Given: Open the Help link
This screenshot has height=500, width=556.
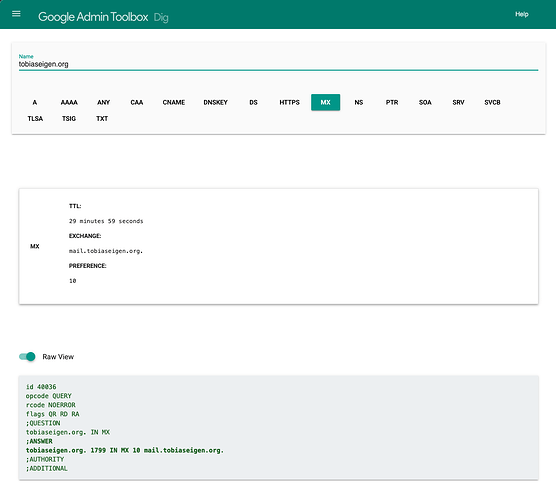Looking at the screenshot, I should tap(521, 14).
